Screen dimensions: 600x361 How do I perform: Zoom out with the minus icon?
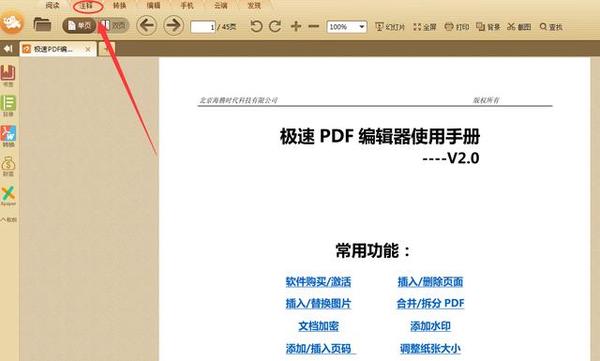pyautogui.click(x=313, y=26)
